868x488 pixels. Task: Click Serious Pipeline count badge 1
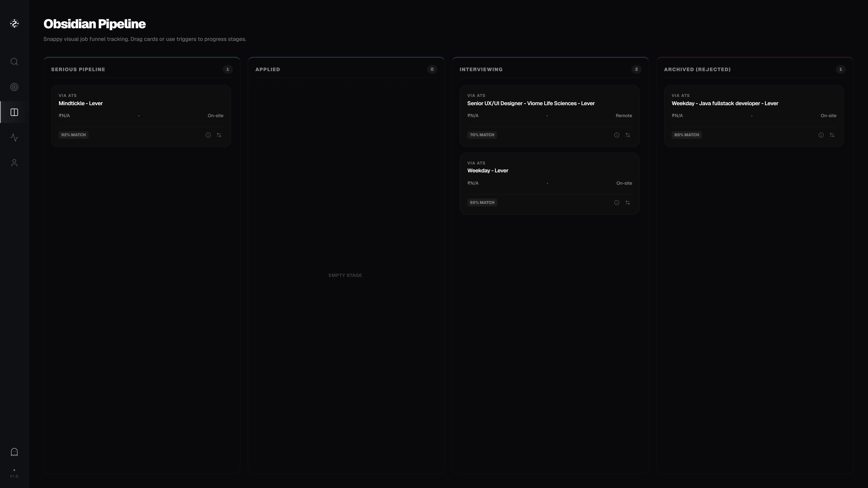(x=228, y=69)
